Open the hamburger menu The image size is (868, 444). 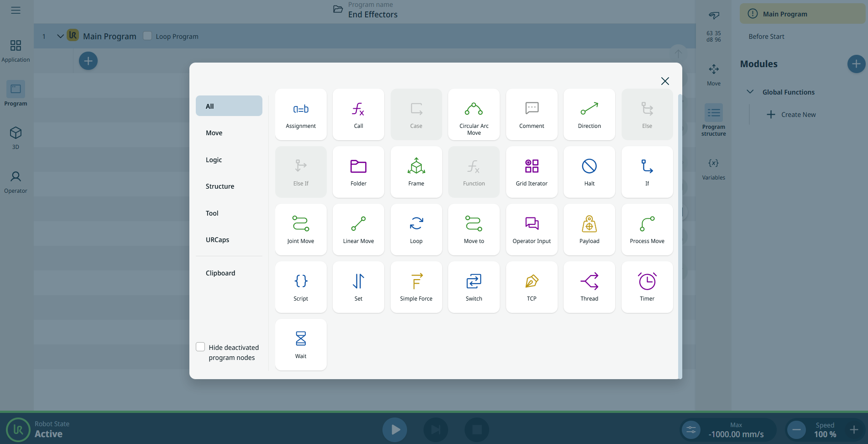pyautogui.click(x=16, y=10)
